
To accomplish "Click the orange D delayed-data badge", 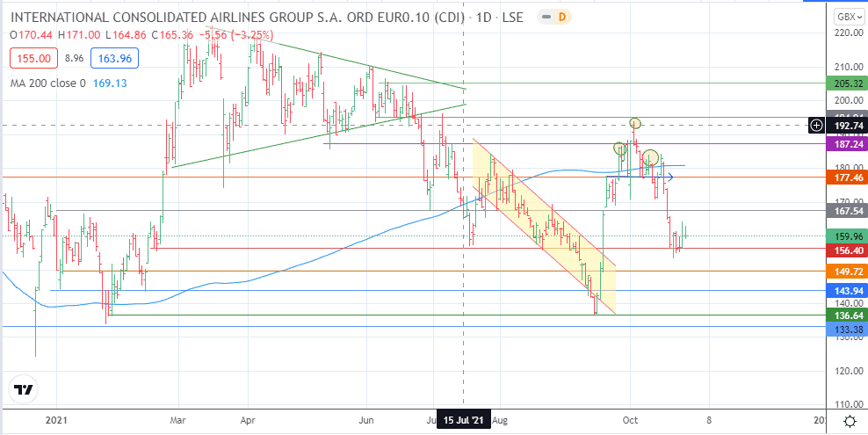I will pos(562,17).
